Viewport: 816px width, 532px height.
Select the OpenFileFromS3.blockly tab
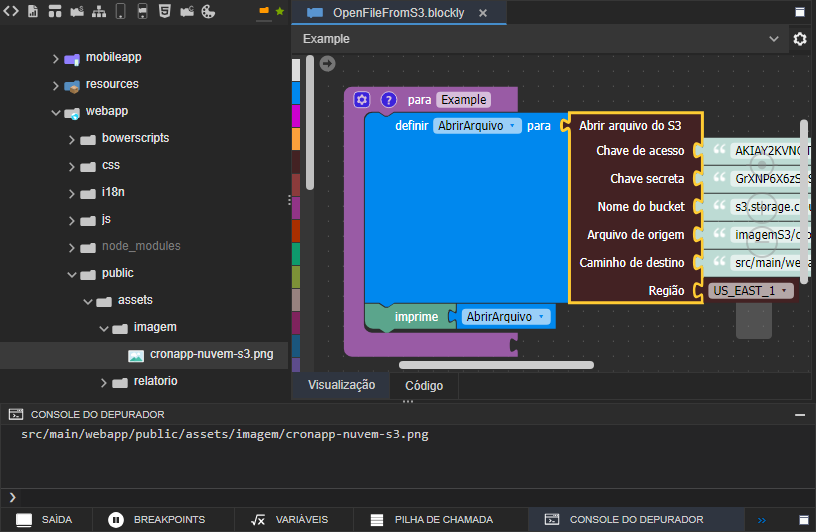(x=398, y=12)
